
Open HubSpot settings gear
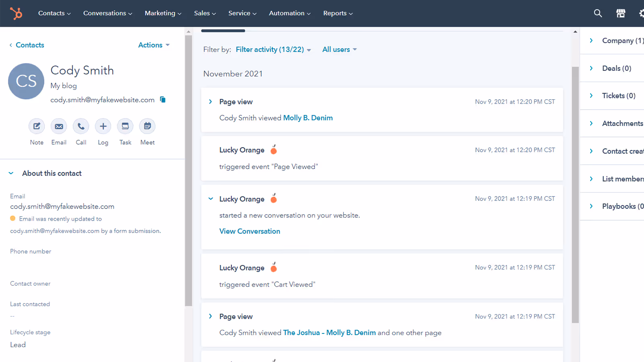pyautogui.click(x=642, y=13)
